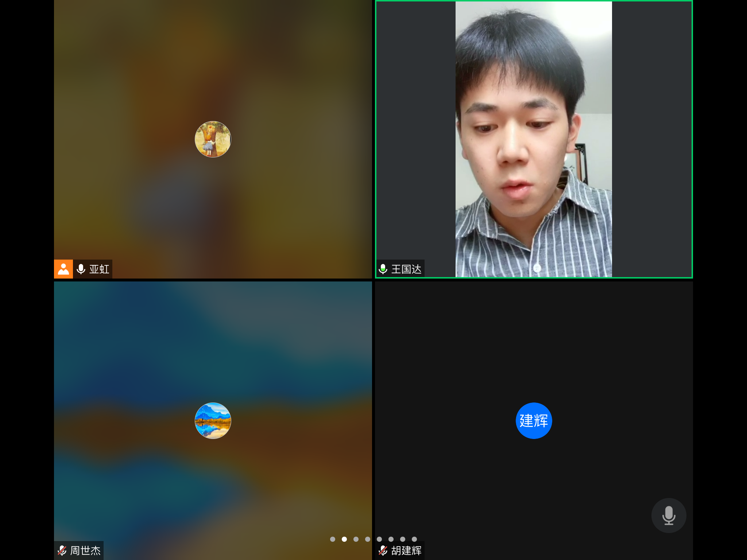The image size is (747, 560).
Task: Click the 亚虹 name label
Action: click(x=99, y=269)
